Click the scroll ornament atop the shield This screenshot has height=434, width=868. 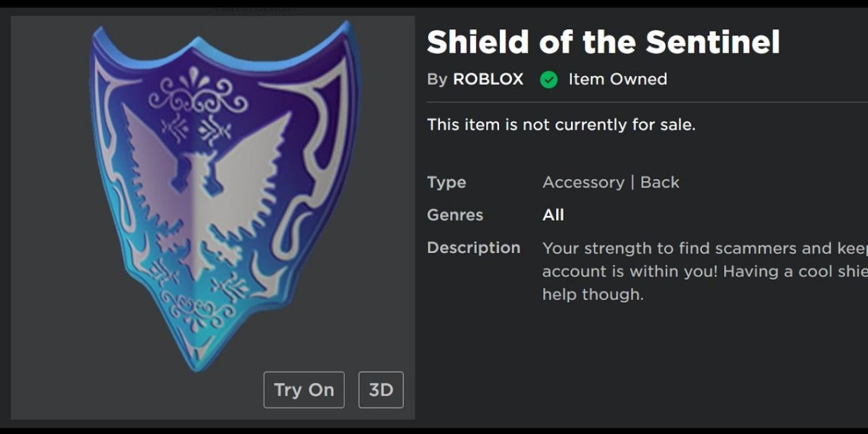[x=198, y=94]
